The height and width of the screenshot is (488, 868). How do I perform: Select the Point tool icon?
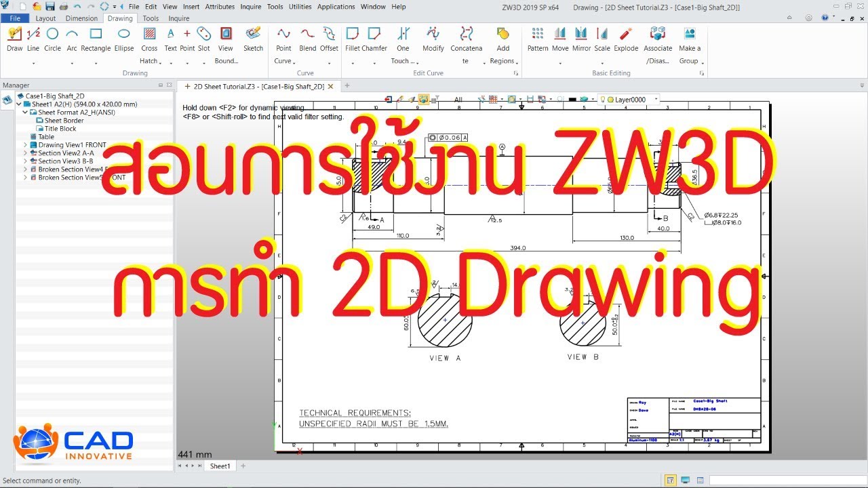[x=187, y=34]
